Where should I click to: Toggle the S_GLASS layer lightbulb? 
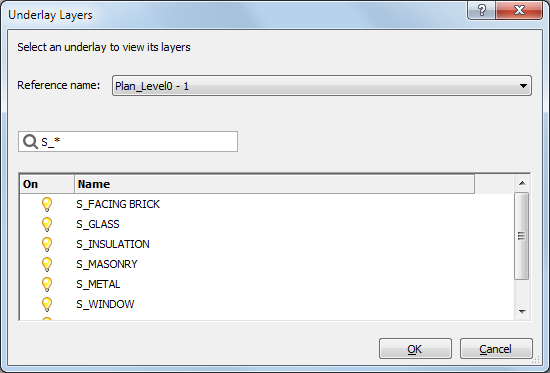(47, 224)
